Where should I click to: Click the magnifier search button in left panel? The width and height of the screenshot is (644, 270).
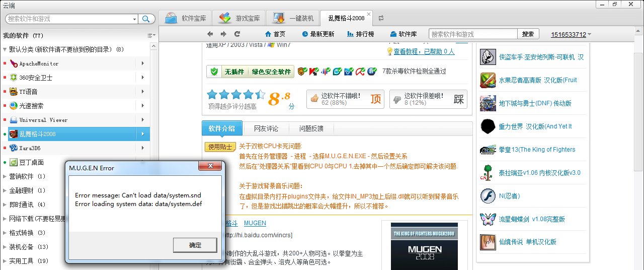click(x=146, y=19)
